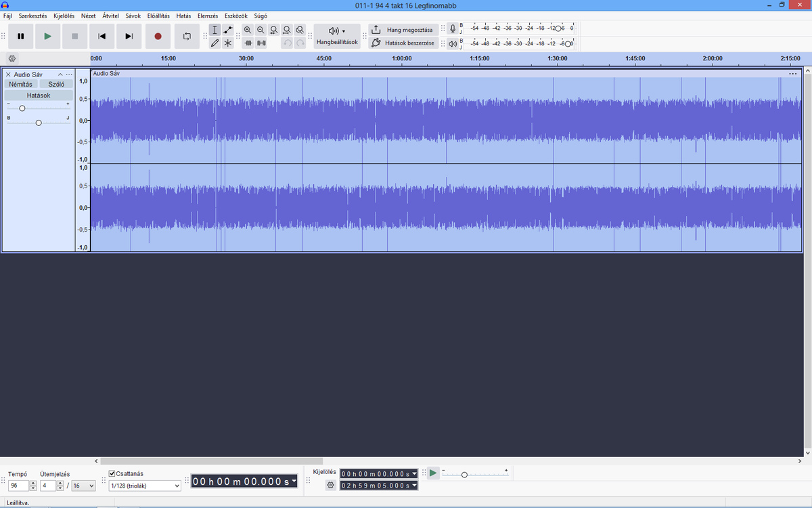This screenshot has height=514, width=812.
Task: Open the Hatás menu
Action: [183, 16]
